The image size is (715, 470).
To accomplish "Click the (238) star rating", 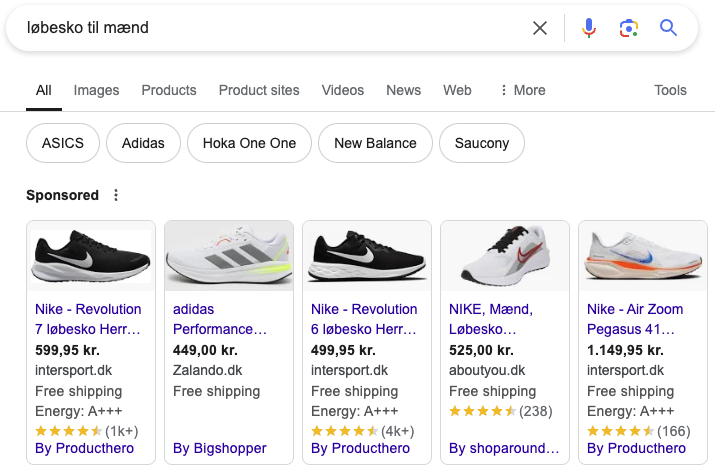I will pos(501,411).
